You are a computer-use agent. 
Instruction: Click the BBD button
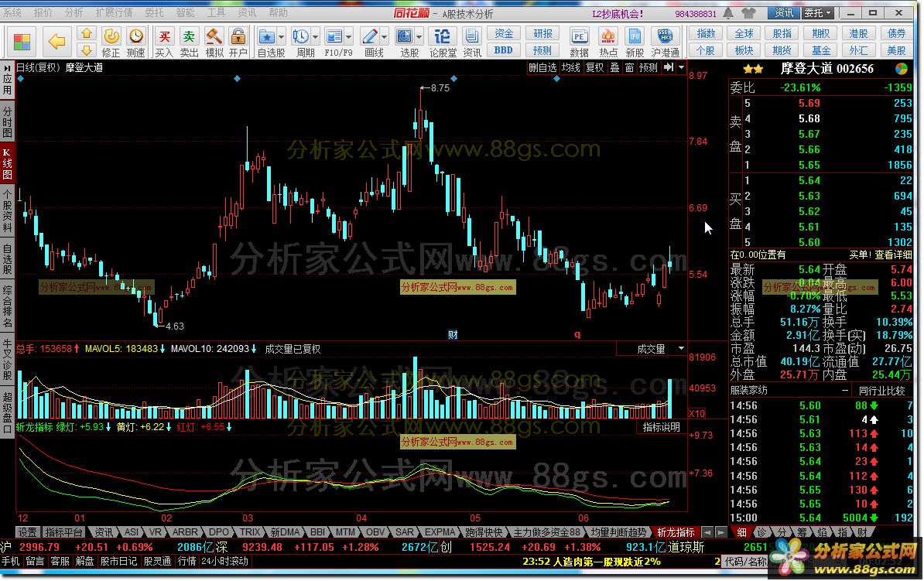pos(503,51)
